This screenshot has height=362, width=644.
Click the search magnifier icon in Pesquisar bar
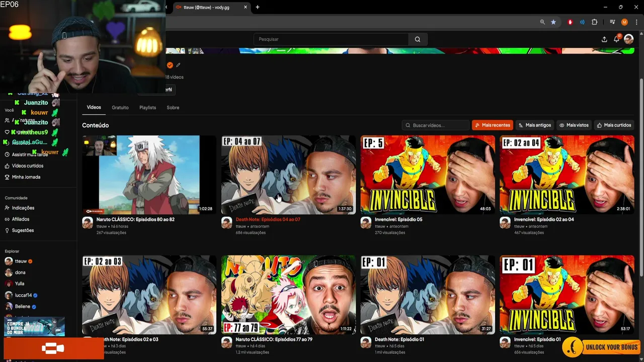[x=418, y=39]
